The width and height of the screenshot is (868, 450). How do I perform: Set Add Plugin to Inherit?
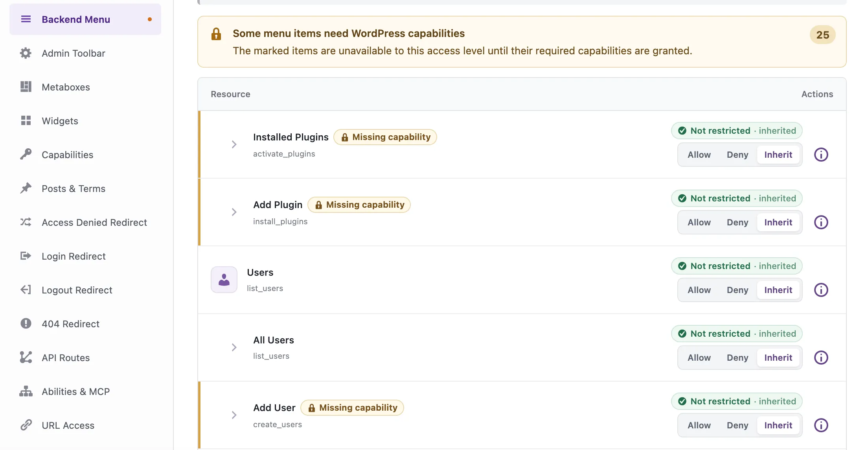778,222
